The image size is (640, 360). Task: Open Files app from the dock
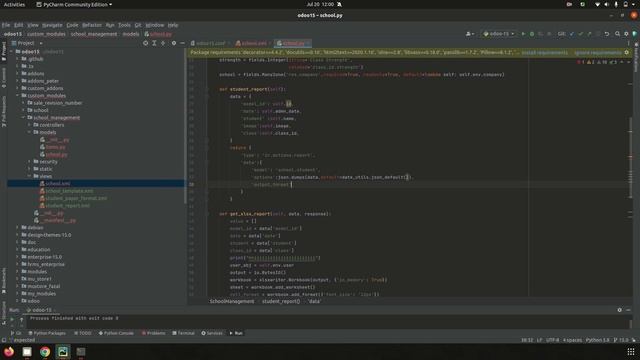point(27,351)
